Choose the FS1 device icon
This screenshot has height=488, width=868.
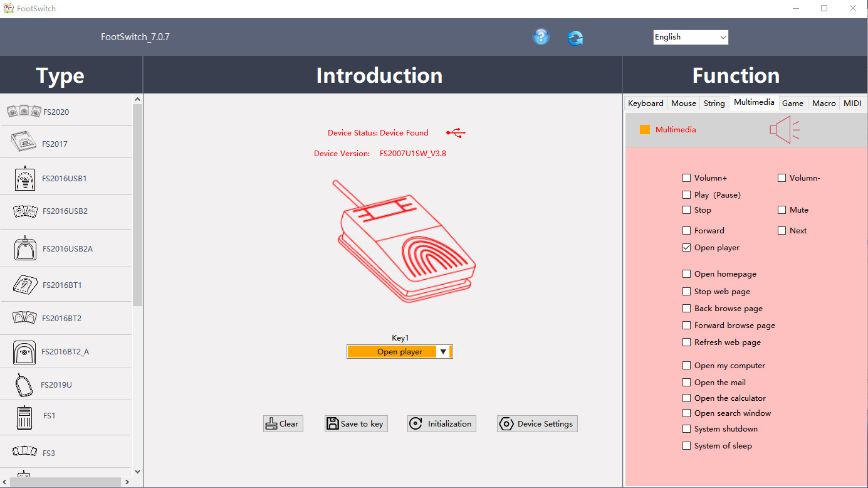pyautogui.click(x=24, y=417)
